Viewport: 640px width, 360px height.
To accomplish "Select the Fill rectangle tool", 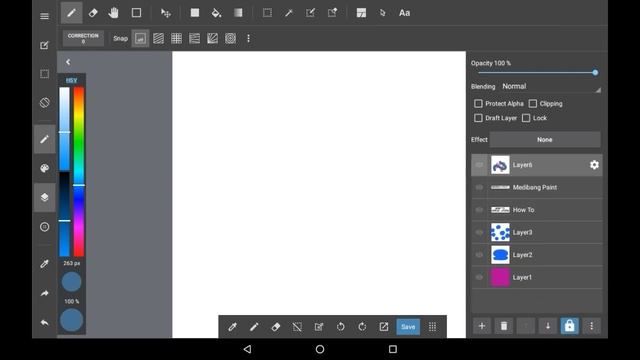I will coord(195,13).
